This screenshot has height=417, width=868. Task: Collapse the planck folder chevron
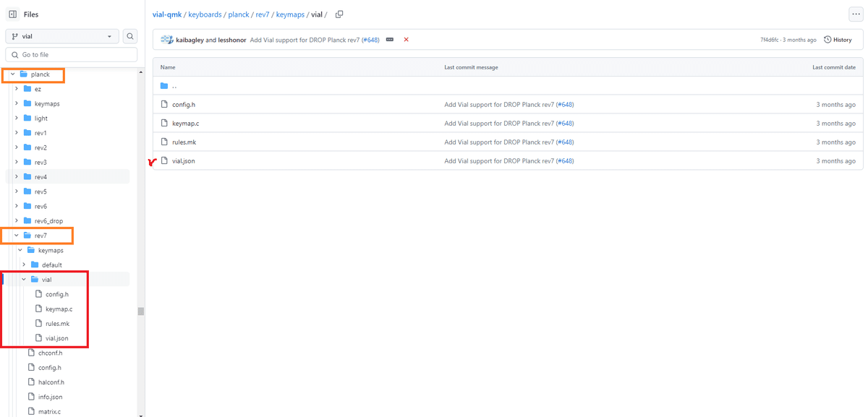pos(13,74)
